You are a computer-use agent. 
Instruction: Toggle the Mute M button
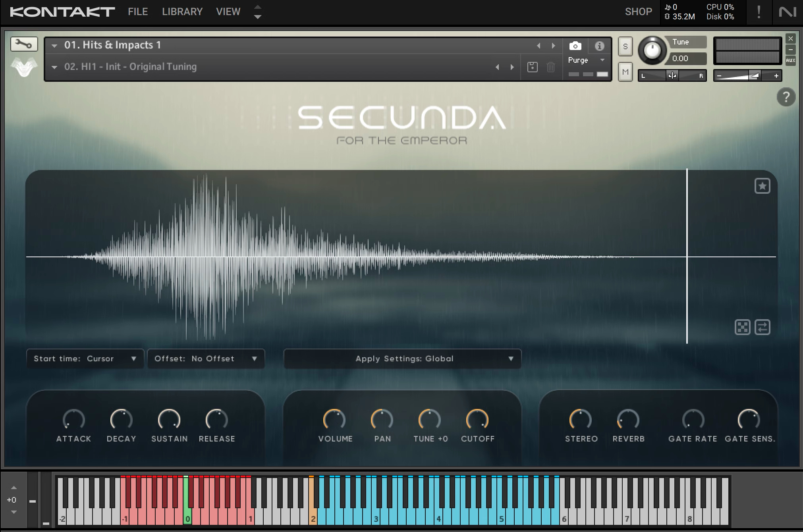coord(627,71)
